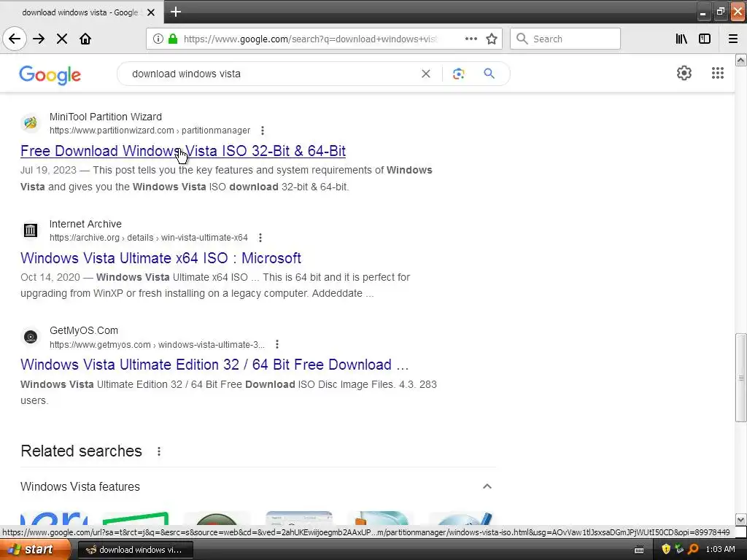Viewport: 747px width, 560px height.
Task: Click the GetMyOS favicon icon
Action: [31, 337]
